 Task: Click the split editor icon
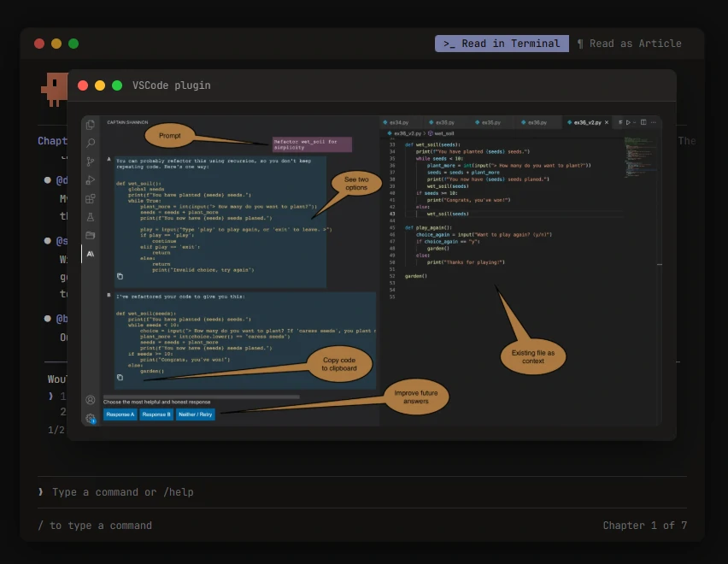(643, 122)
